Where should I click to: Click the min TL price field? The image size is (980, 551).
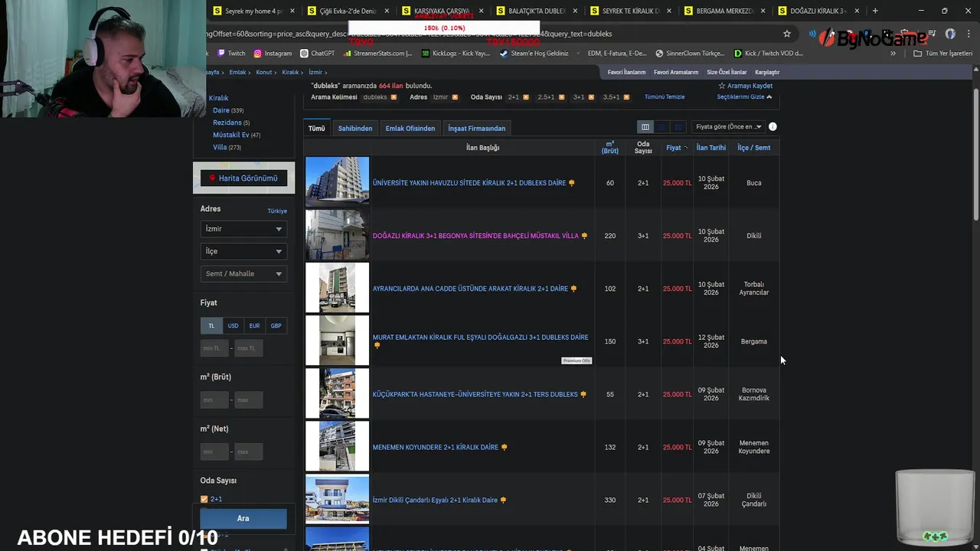(214, 348)
